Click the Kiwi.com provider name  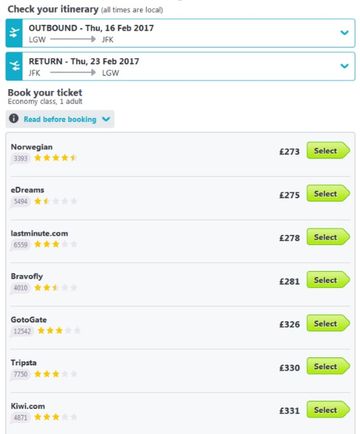tap(28, 406)
